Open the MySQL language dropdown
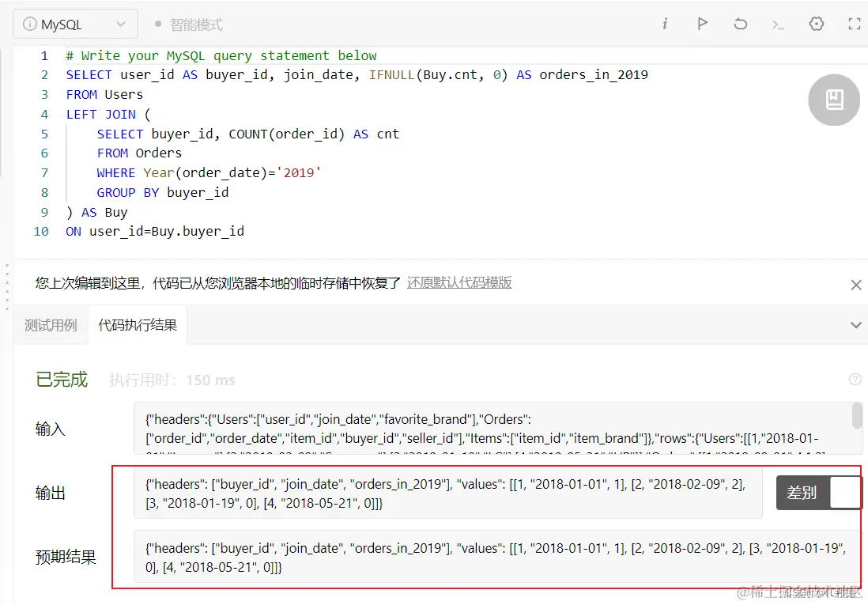 75,25
